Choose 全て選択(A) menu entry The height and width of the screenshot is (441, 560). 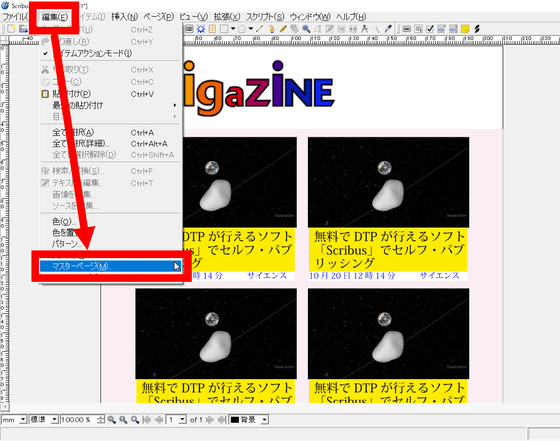[111, 132]
